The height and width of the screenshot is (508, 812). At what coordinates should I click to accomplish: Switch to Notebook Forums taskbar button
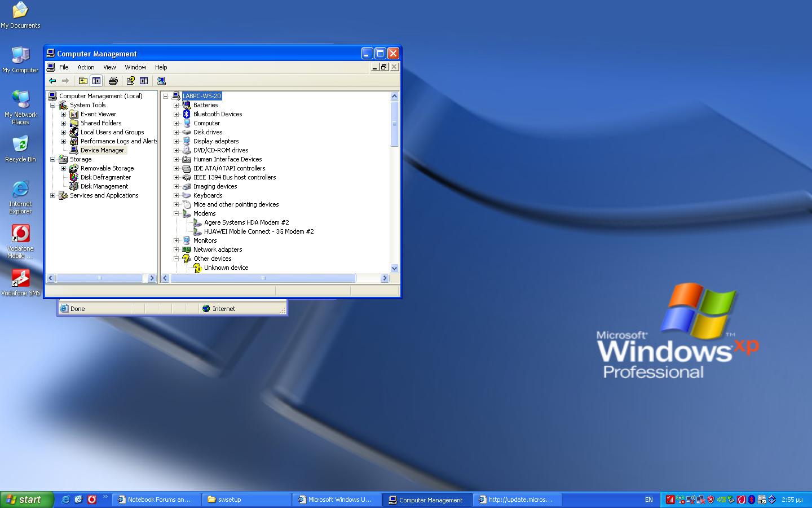156,500
